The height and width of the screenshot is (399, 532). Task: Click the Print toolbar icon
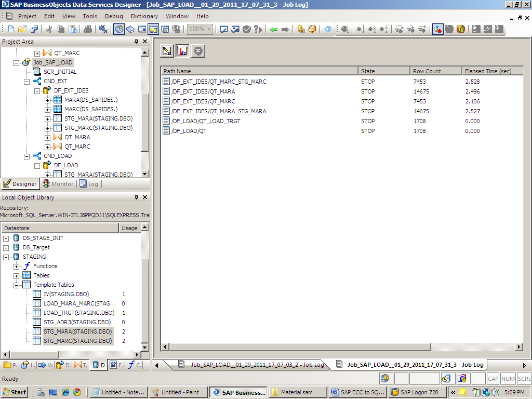[x=87, y=29]
